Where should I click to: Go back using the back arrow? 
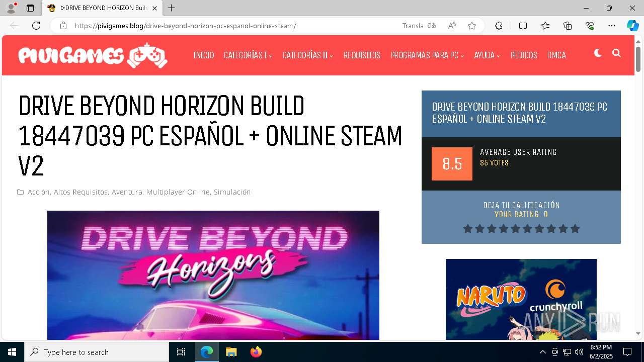coord(14,26)
